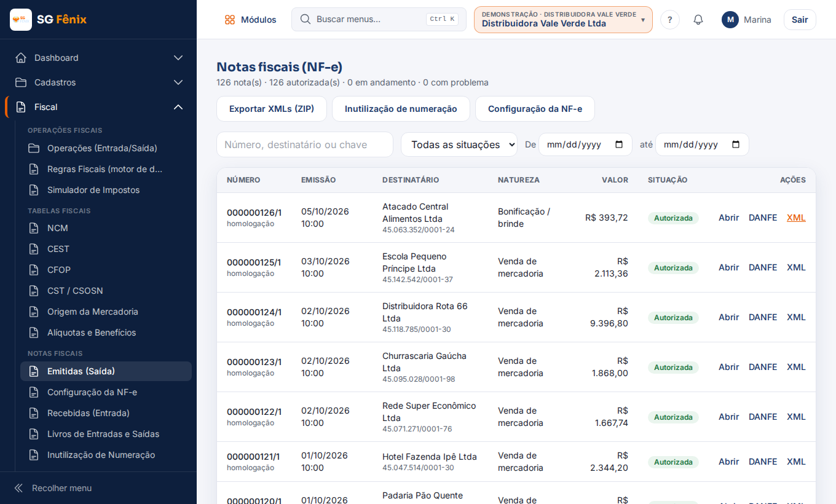The width and height of the screenshot is (836, 504).
Task: Click Exportar XMLs (ZIP) button
Action: tap(272, 109)
